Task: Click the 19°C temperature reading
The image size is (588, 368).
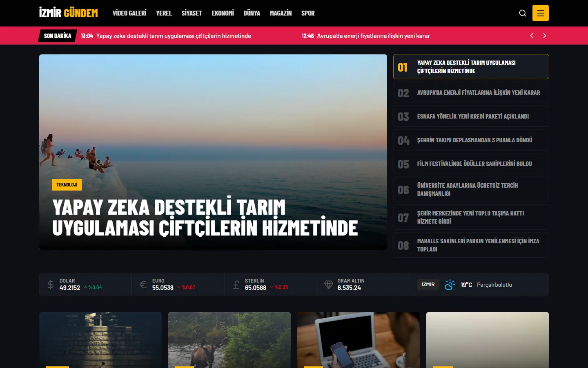Action: (466, 285)
